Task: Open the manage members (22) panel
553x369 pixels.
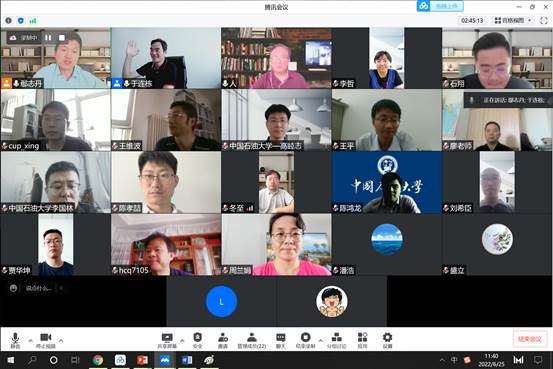Action: coord(251,340)
